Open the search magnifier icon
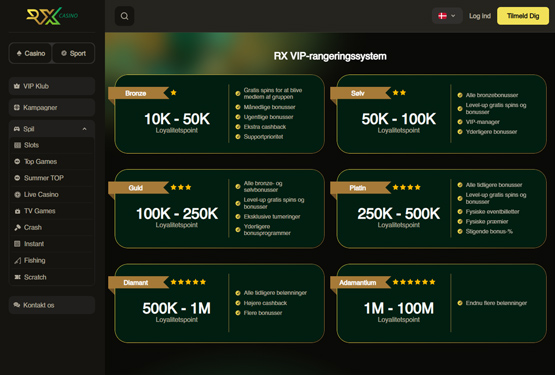This screenshot has width=555, height=375. pos(124,16)
